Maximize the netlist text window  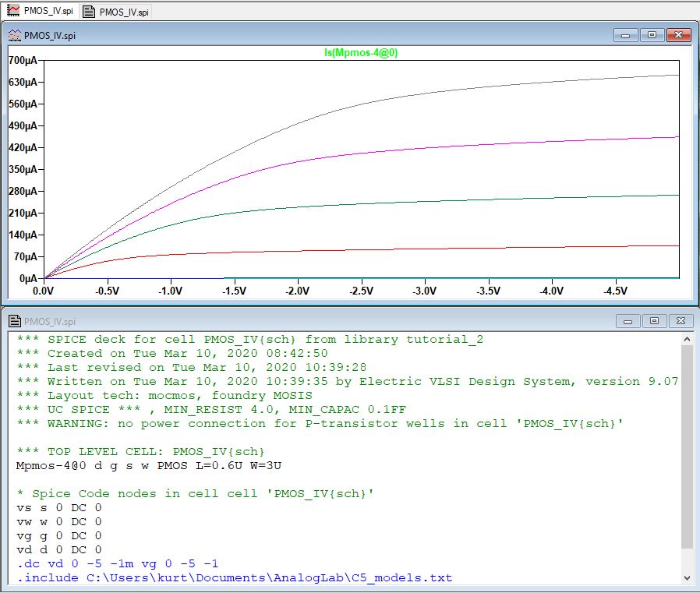coord(654,321)
